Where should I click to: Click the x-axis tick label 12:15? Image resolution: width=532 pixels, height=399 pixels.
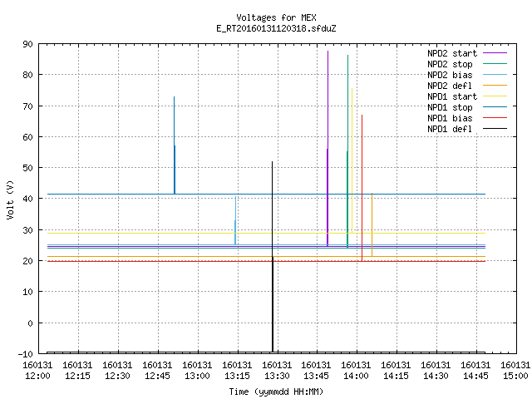coord(77,376)
